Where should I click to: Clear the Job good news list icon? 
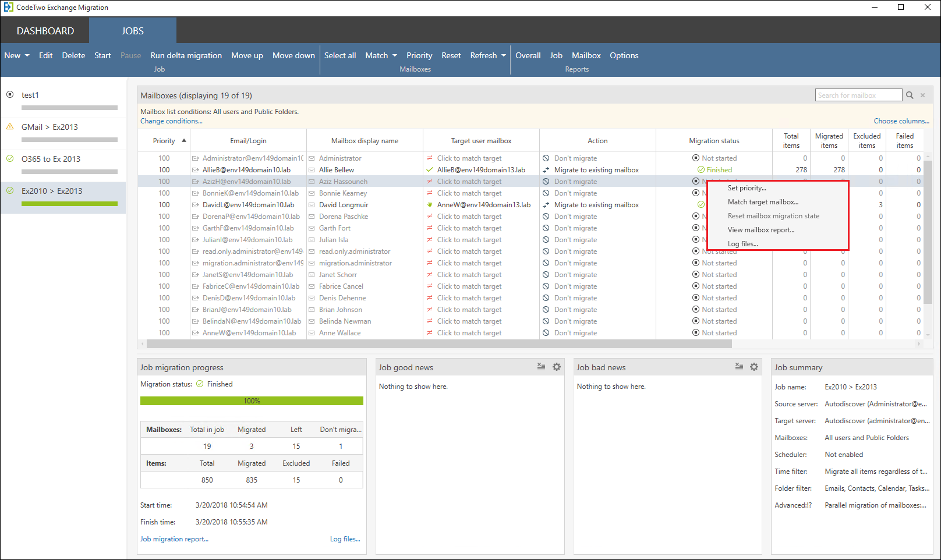tap(541, 367)
